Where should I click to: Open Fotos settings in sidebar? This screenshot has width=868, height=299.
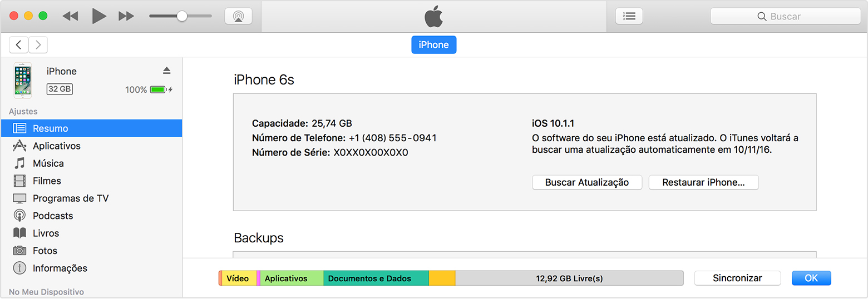(x=45, y=251)
